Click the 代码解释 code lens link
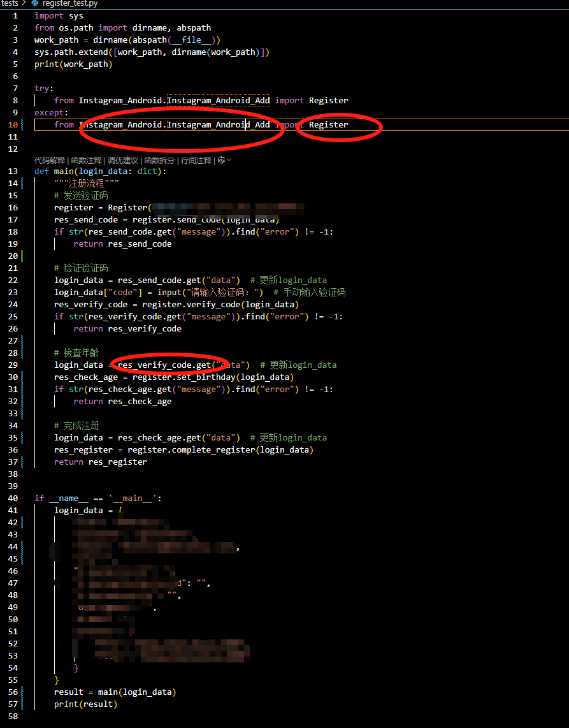The image size is (569, 728). pos(50,160)
